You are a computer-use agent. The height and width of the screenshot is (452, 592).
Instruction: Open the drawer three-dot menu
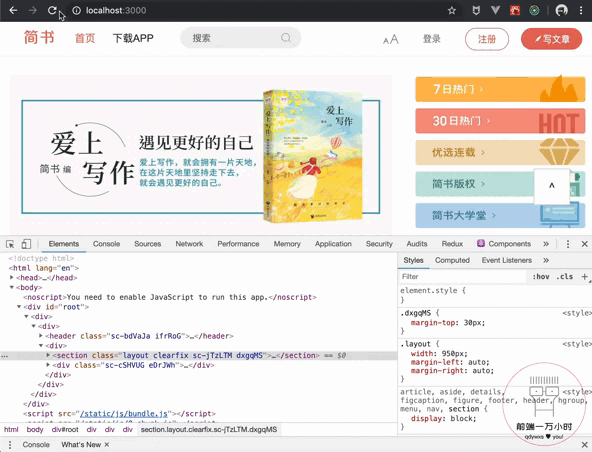(x=10, y=444)
